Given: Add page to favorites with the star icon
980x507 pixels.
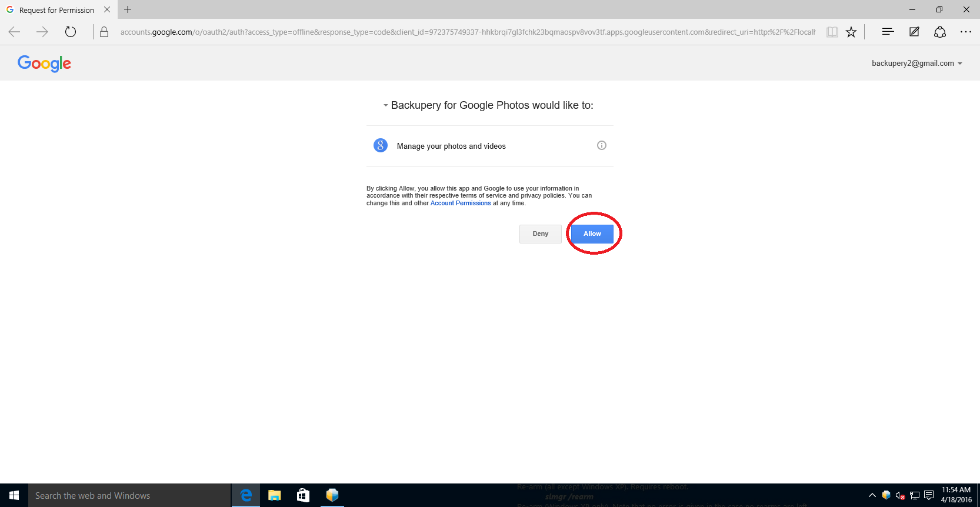Looking at the screenshot, I should [x=851, y=32].
